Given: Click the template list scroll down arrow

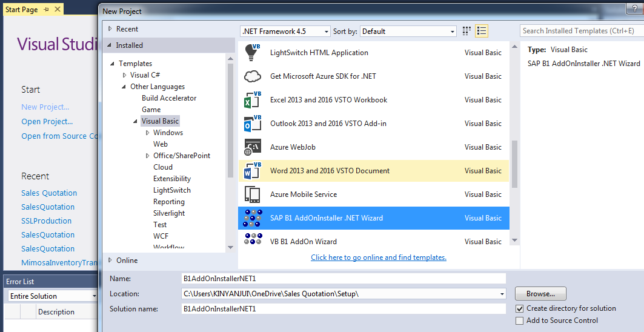Looking at the screenshot, I should (514, 241).
